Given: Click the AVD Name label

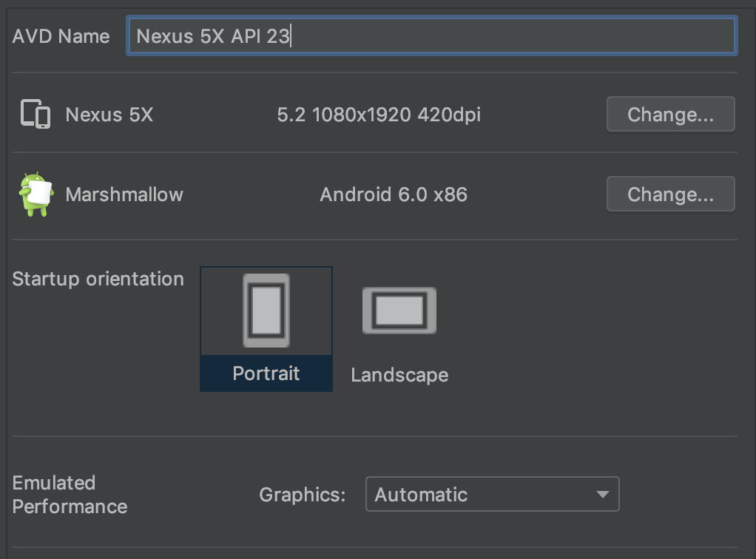Looking at the screenshot, I should [x=61, y=36].
